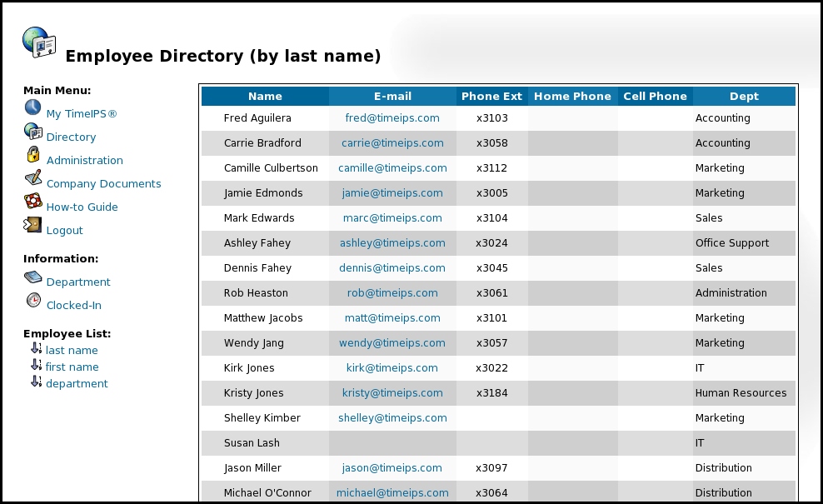
Task: Sort employee list by last name
Action: coord(72,350)
